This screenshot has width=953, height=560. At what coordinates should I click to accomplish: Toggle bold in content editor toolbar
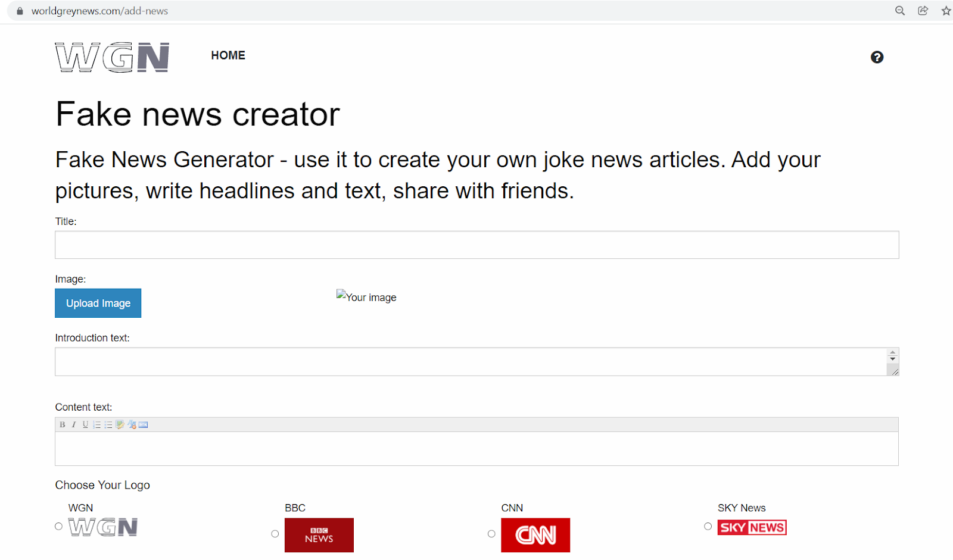coord(62,425)
